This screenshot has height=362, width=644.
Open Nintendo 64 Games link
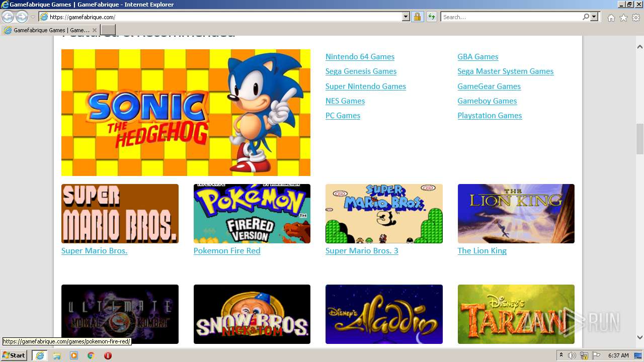pyautogui.click(x=360, y=57)
